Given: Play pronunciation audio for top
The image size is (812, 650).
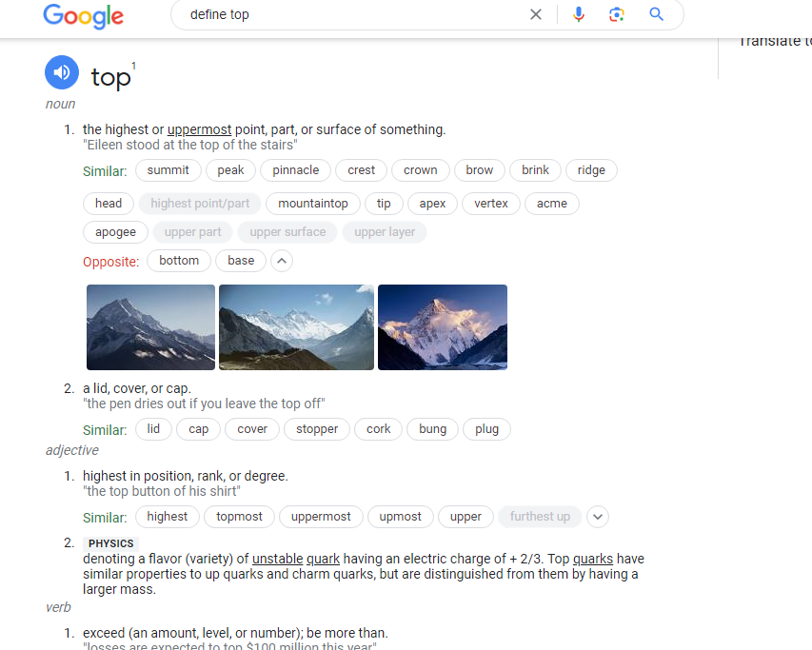Looking at the screenshot, I should pos(62,72).
